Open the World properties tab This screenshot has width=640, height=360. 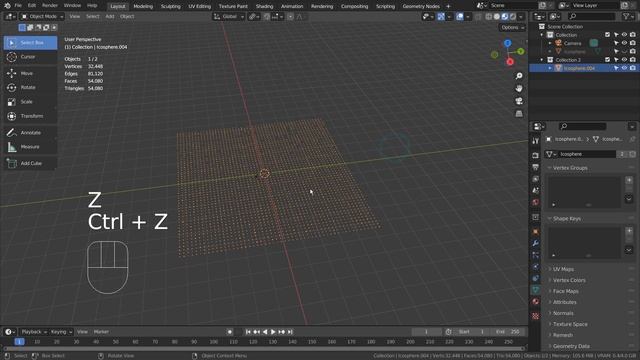536,202
